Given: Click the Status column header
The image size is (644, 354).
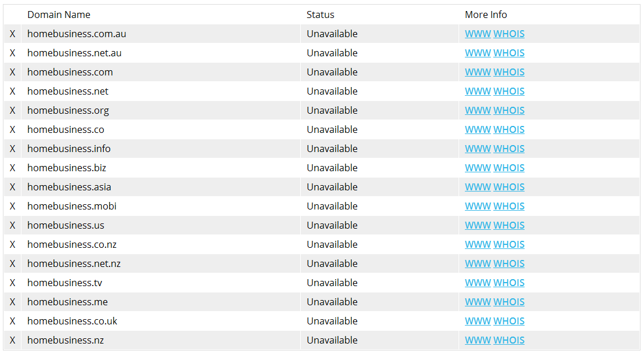Looking at the screenshot, I should (x=320, y=15).
